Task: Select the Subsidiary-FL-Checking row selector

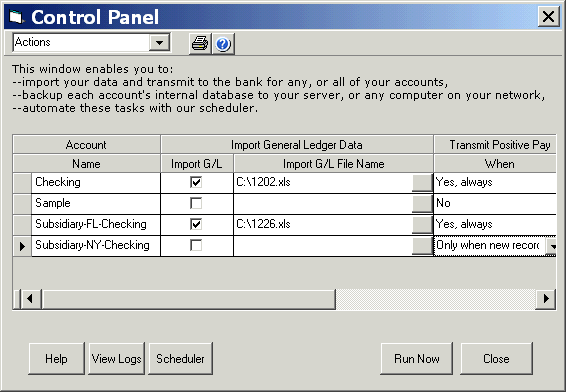Action: (22, 225)
